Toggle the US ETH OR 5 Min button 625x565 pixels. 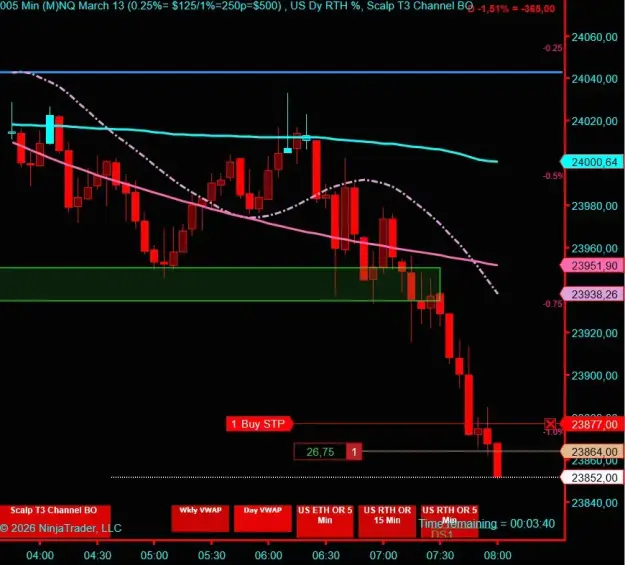point(325,521)
